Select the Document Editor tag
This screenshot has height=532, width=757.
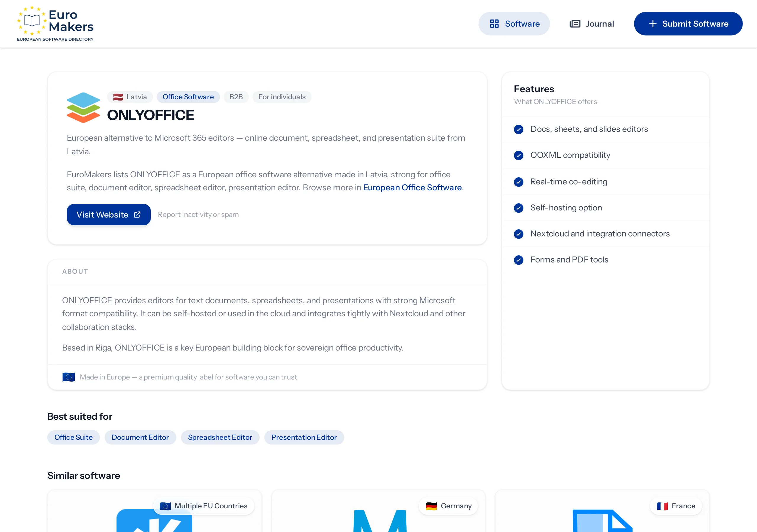click(x=140, y=437)
